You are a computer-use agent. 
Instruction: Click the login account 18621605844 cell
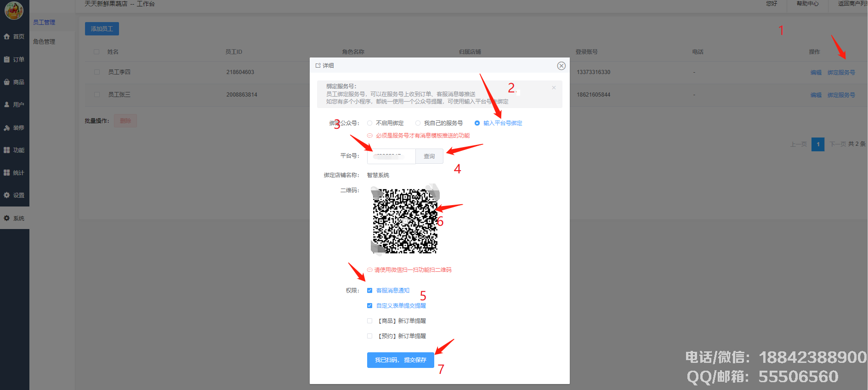click(593, 95)
